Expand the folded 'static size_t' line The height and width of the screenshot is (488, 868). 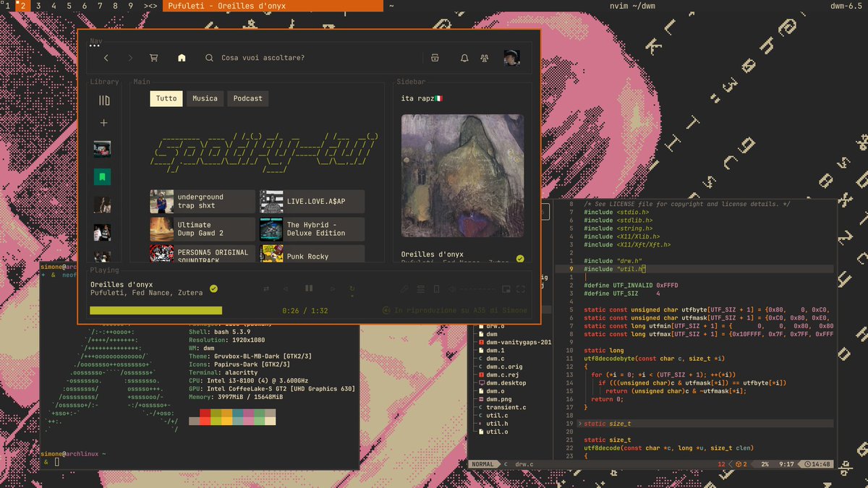point(705,424)
